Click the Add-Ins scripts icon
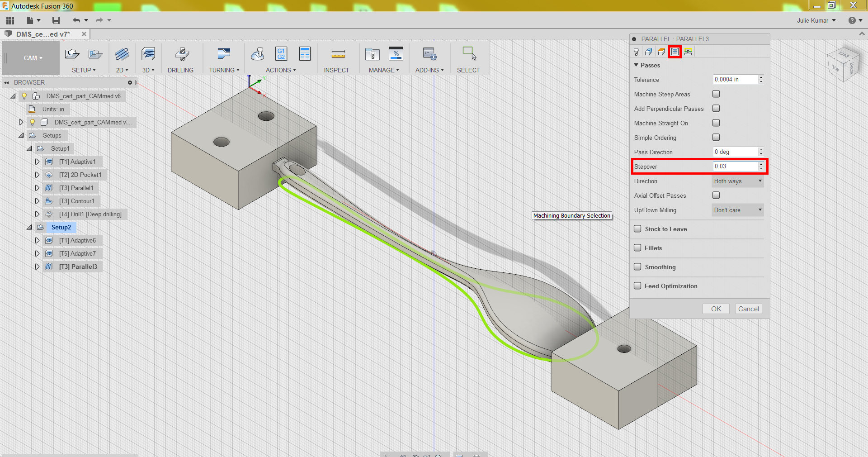Image resolution: width=868 pixels, height=457 pixels. [429, 54]
